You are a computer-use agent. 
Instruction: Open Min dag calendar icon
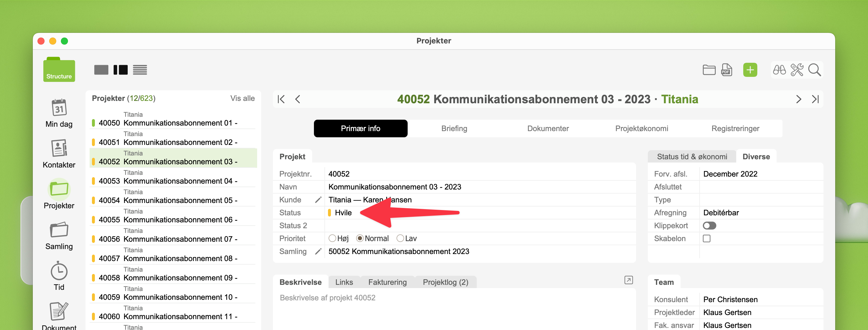coord(59,108)
